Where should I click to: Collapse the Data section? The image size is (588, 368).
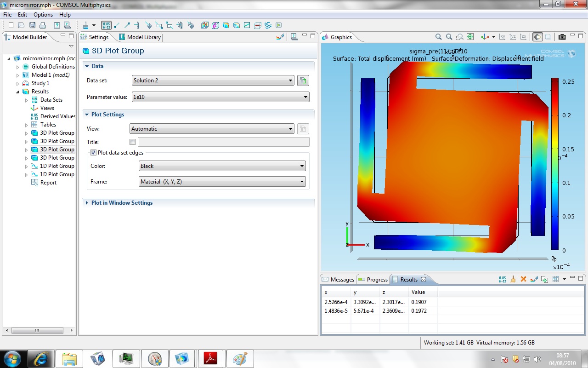click(x=87, y=66)
